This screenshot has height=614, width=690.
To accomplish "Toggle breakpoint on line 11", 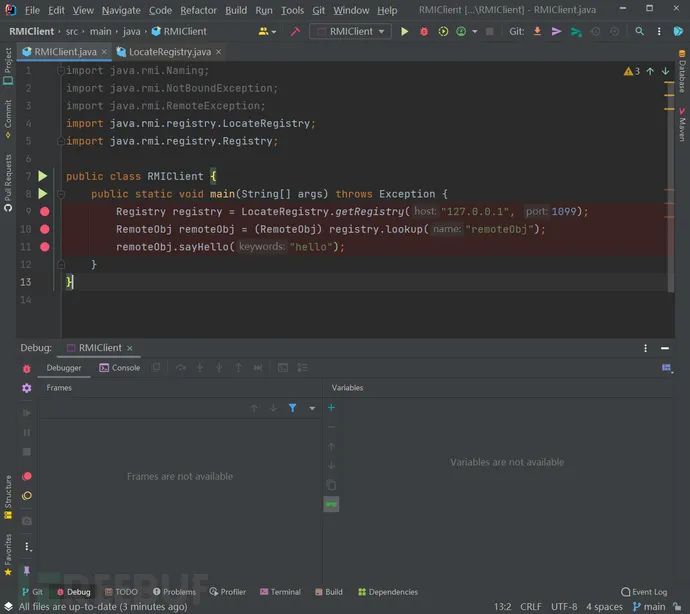I will tap(44, 247).
